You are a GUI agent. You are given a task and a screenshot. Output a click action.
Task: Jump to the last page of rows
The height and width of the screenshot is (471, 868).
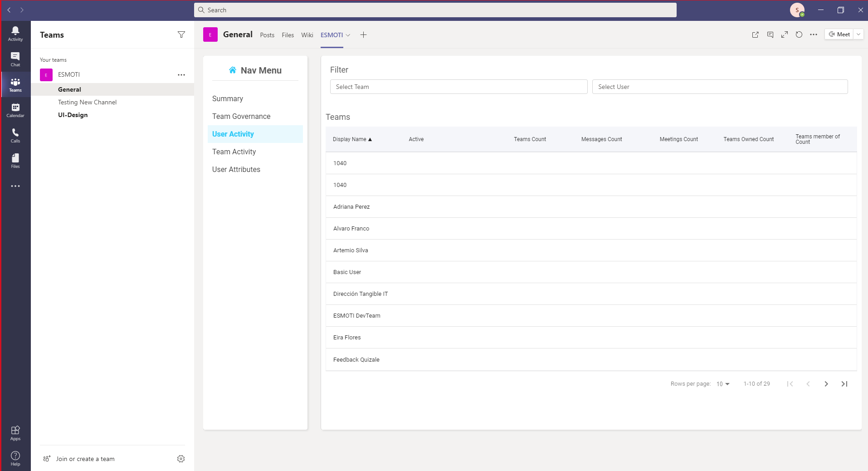[x=844, y=384]
